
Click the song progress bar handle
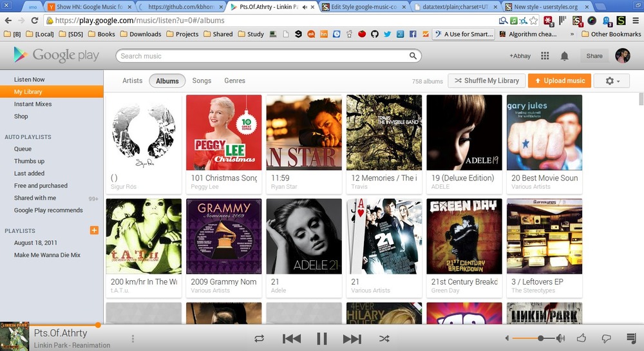[98, 325]
